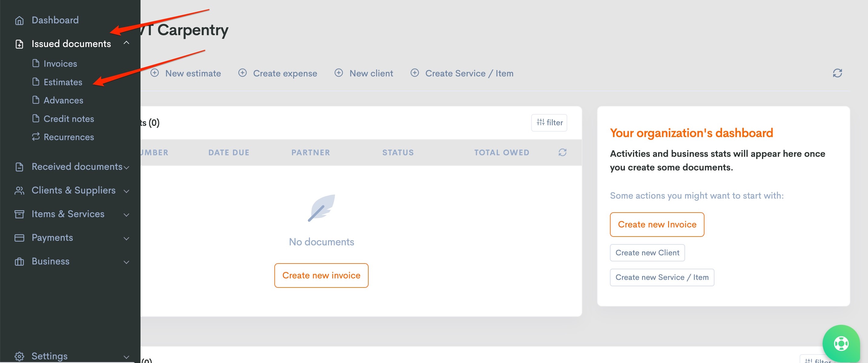
Task: Open Advances in the sidebar
Action: (x=63, y=100)
